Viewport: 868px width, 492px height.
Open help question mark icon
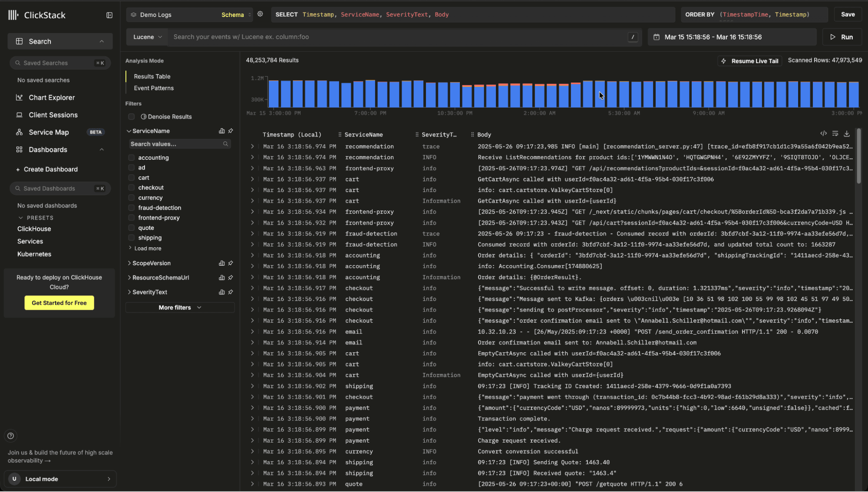pos(11,436)
